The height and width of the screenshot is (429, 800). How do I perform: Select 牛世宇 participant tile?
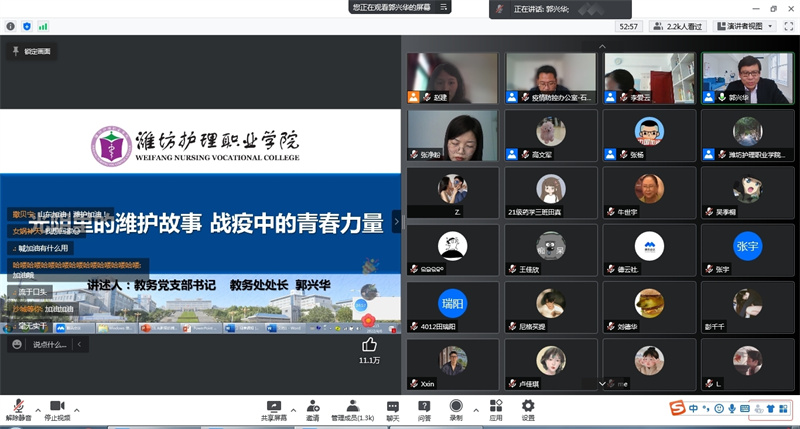pyautogui.click(x=649, y=193)
